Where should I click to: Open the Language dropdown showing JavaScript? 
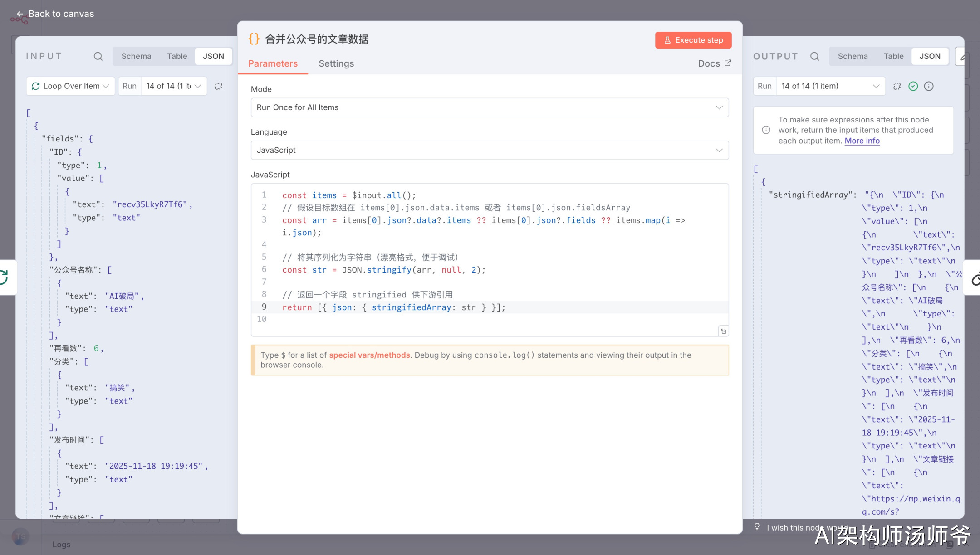point(490,150)
